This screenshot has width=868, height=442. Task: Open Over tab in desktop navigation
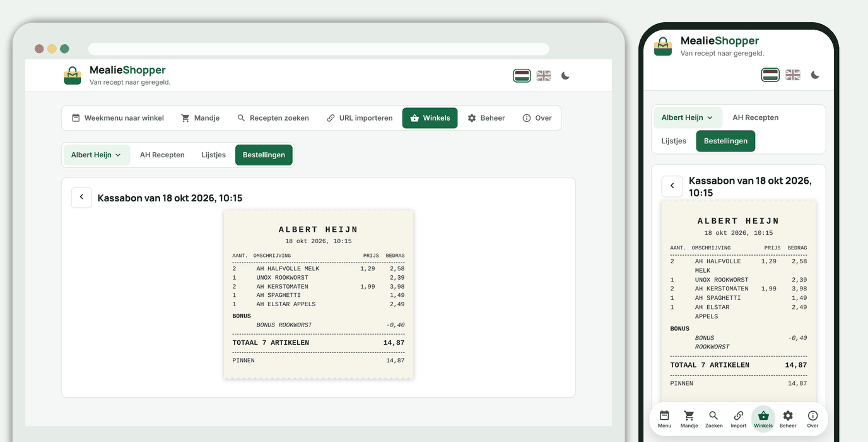(537, 118)
